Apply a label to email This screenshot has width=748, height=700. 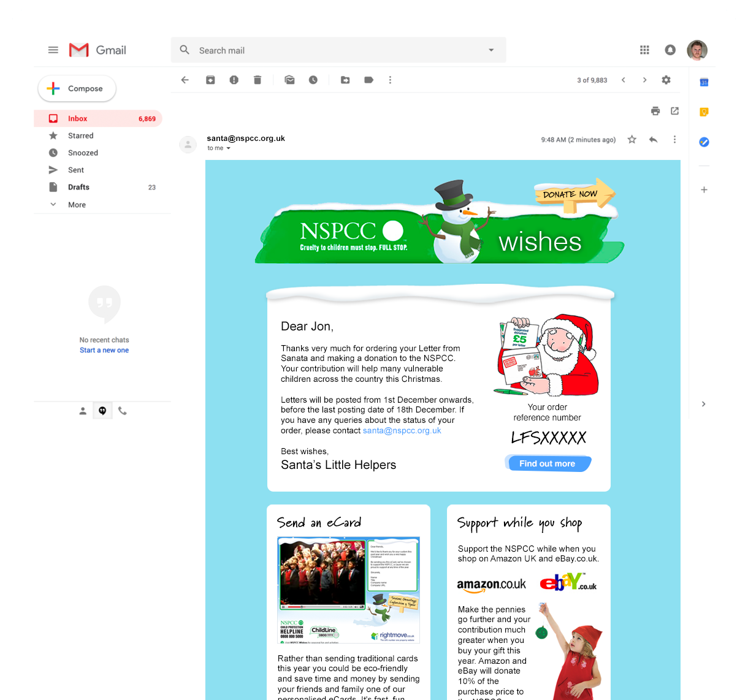[x=368, y=80]
